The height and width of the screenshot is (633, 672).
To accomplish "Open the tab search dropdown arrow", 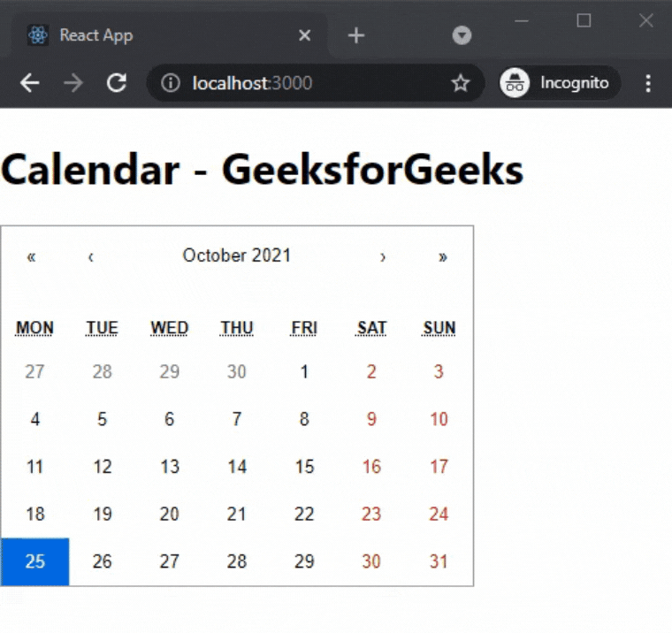I will pos(462,35).
